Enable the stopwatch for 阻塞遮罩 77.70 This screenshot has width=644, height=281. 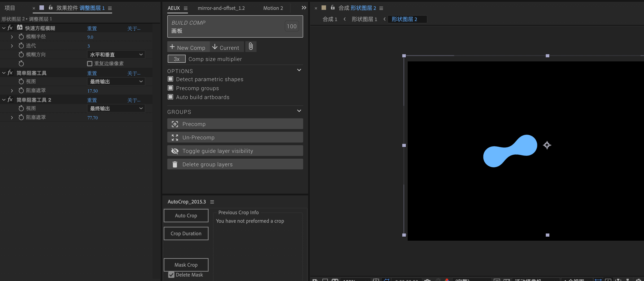[21, 117]
